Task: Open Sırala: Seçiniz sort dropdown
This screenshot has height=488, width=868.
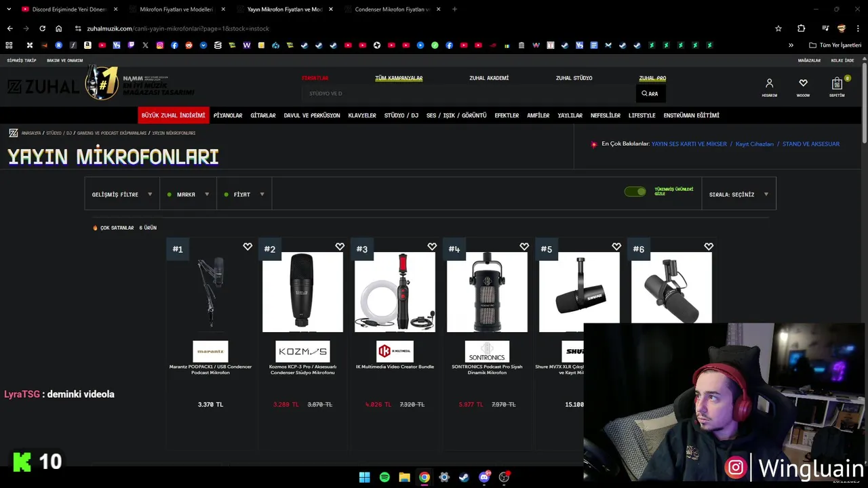Action: [738, 195]
